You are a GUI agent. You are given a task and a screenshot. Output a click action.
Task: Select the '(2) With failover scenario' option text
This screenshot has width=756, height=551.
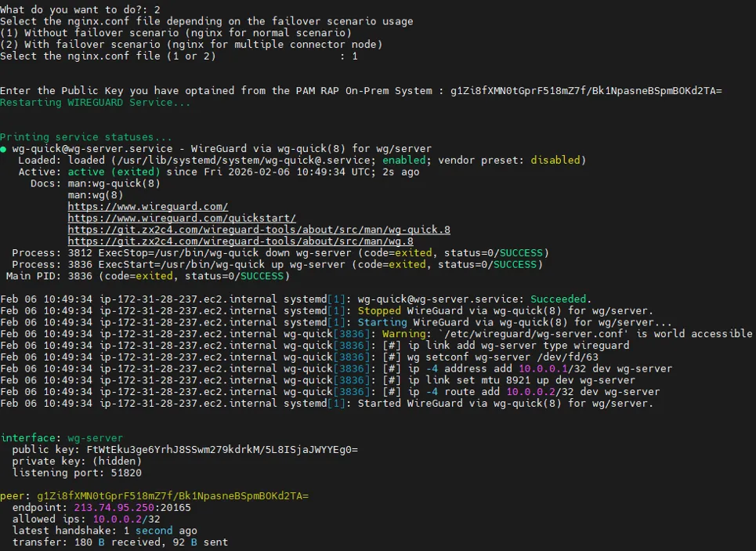pyautogui.click(x=191, y=45)
